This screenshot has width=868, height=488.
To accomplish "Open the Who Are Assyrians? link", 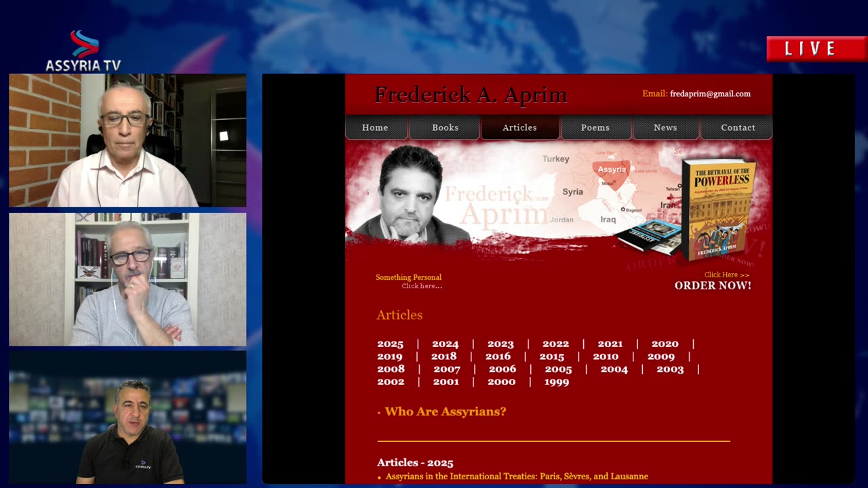I will 446,411.
